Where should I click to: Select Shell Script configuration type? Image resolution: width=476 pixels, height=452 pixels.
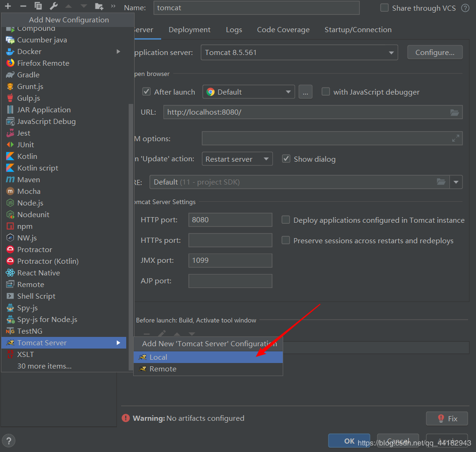coord(64,296)
